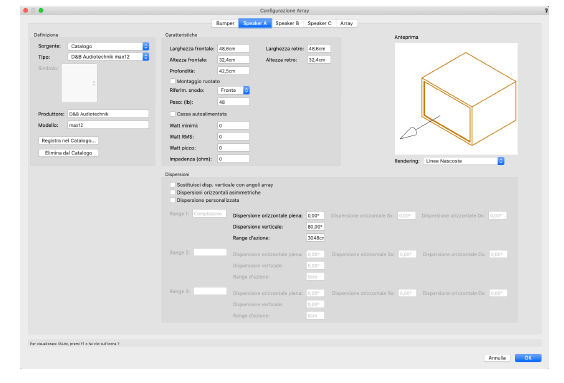The image size is (564, 383).
Task: Click Elimina dal Catalogo button
Action: (68, 153)
